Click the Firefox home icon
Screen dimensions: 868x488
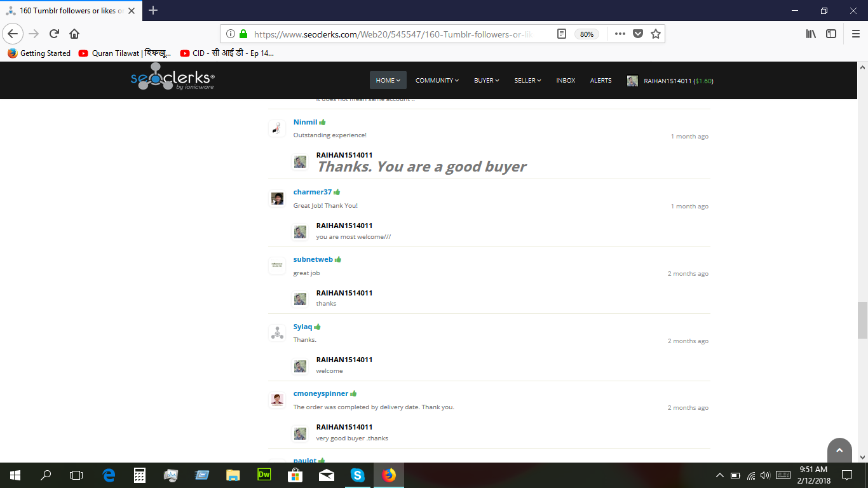[74, 34]
